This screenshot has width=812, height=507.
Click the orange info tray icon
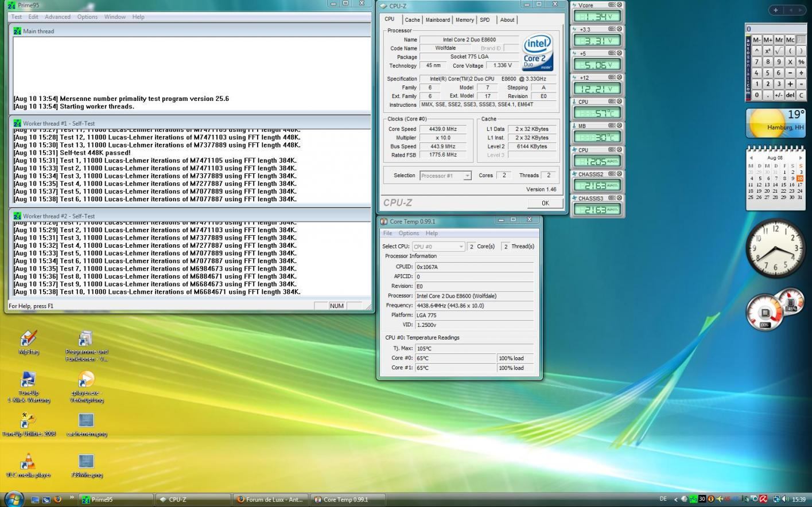tap(711, 499)
